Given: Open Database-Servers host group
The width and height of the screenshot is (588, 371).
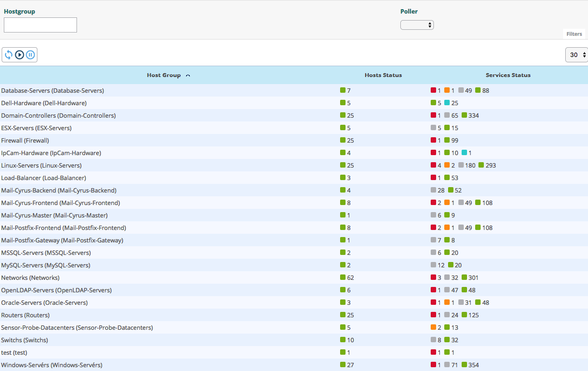Looking at the screenshot, I should tap(53, 91).
